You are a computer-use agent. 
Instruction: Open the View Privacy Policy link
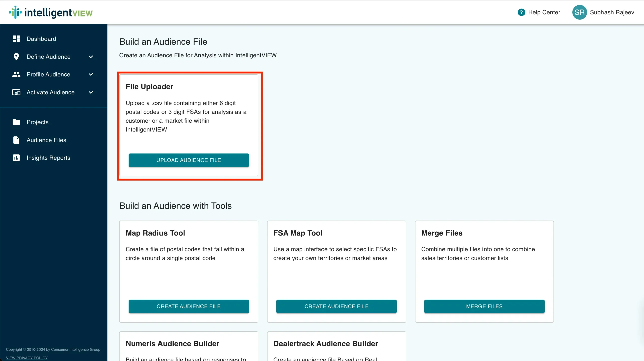coord(27,358)
